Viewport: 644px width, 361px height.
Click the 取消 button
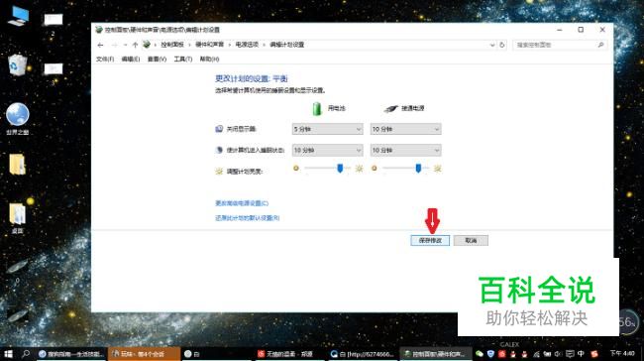pyautogui.click(x=471, y=241)
